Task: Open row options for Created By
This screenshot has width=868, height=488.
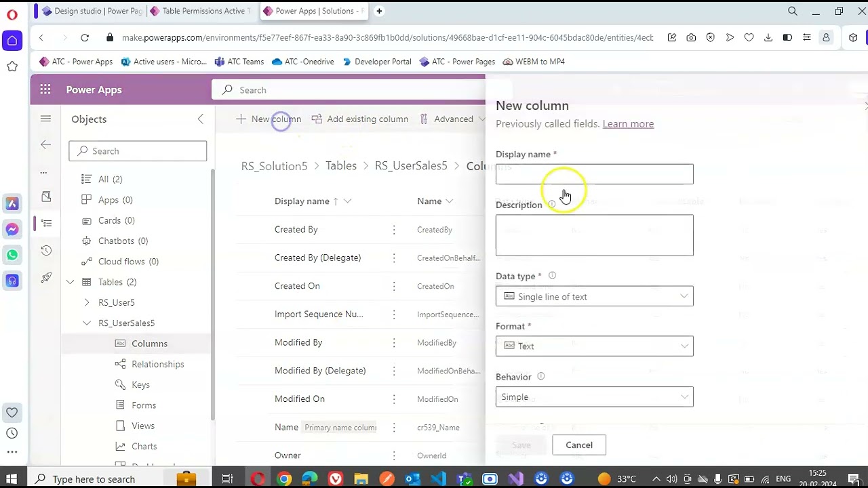Action: (x=393, y=230)
